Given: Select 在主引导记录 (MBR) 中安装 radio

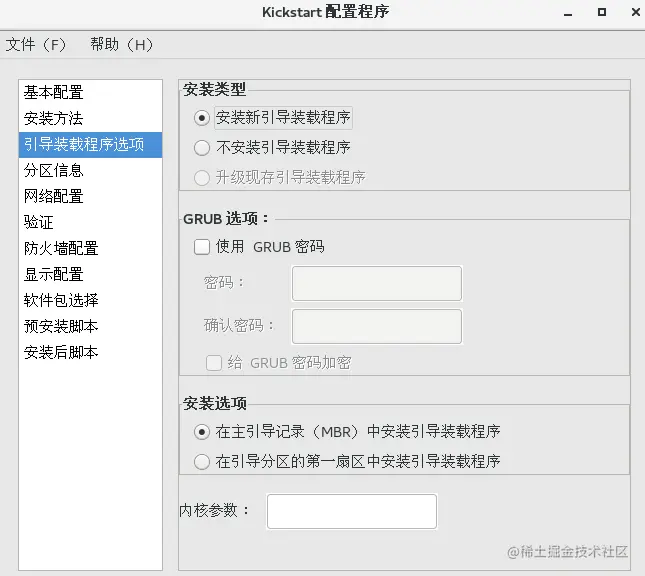Looking at the screenshot, I should click(202, 432).
